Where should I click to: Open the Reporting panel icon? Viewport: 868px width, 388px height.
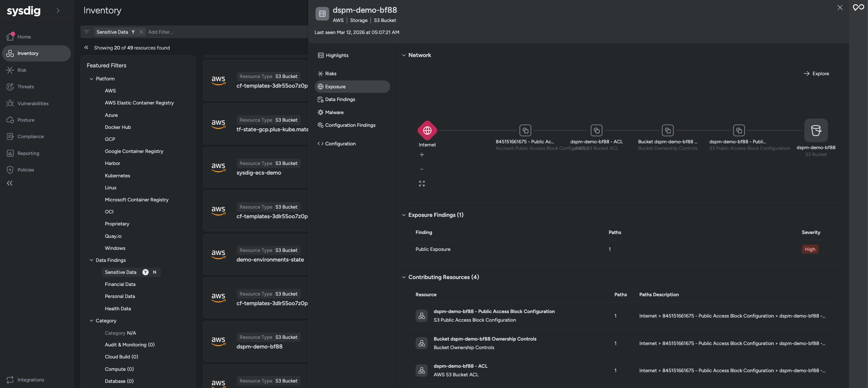(28, 153)
